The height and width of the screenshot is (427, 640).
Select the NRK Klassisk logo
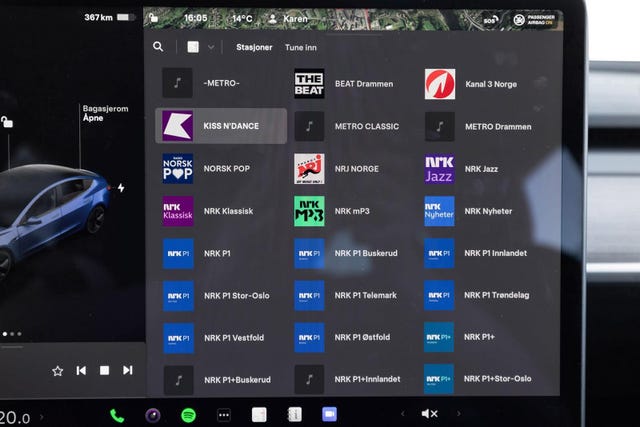coord(178,211)
